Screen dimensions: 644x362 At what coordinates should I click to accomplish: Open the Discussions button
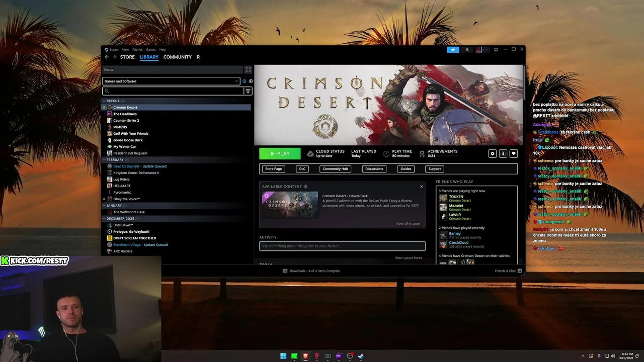point(374,169)
